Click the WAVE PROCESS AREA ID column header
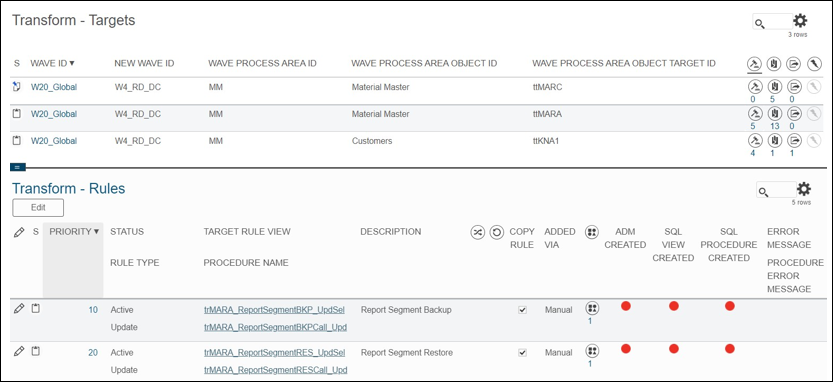Image resolution: width=833 pixels, height=382 pixels. [x=262, y=63]
